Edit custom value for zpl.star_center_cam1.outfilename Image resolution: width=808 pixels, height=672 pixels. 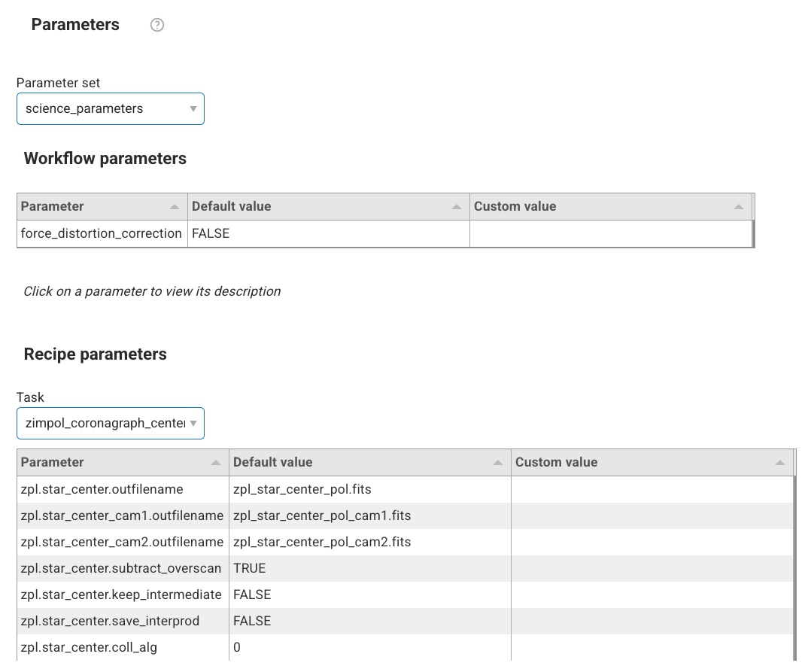pos(652,515)
